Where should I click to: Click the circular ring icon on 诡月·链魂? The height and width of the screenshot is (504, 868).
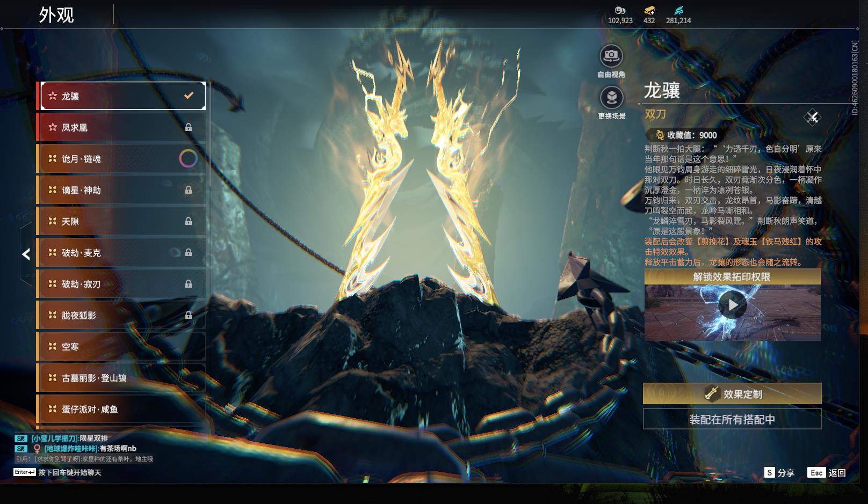pos(187,158)
